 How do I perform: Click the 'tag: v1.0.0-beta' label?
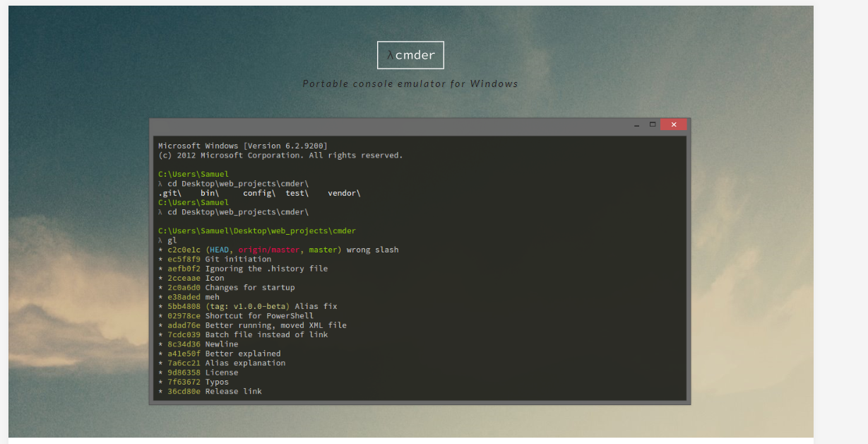[x=248, y=306]
